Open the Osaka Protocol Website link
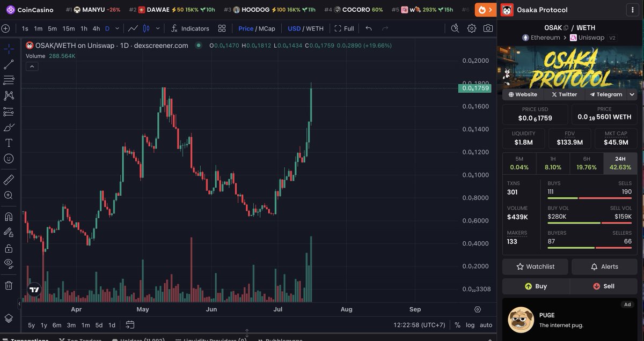The image size is (644, 341). pyautogui.click(x=523, y=94)
